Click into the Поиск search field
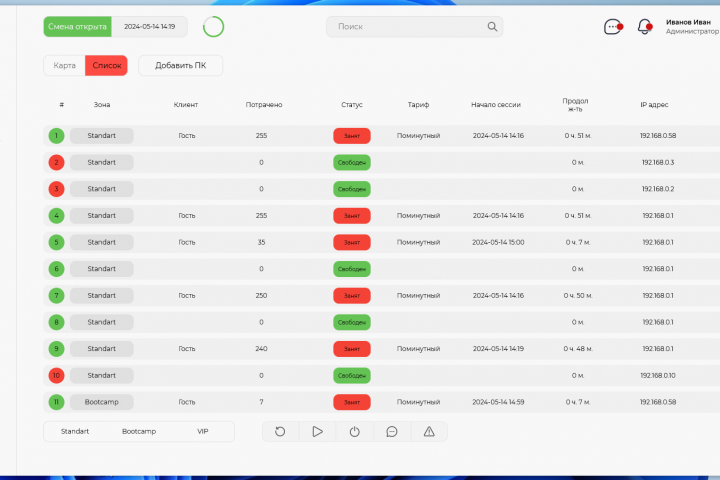The height and width of the screenshot is (480, 720). tap(414, 27)
